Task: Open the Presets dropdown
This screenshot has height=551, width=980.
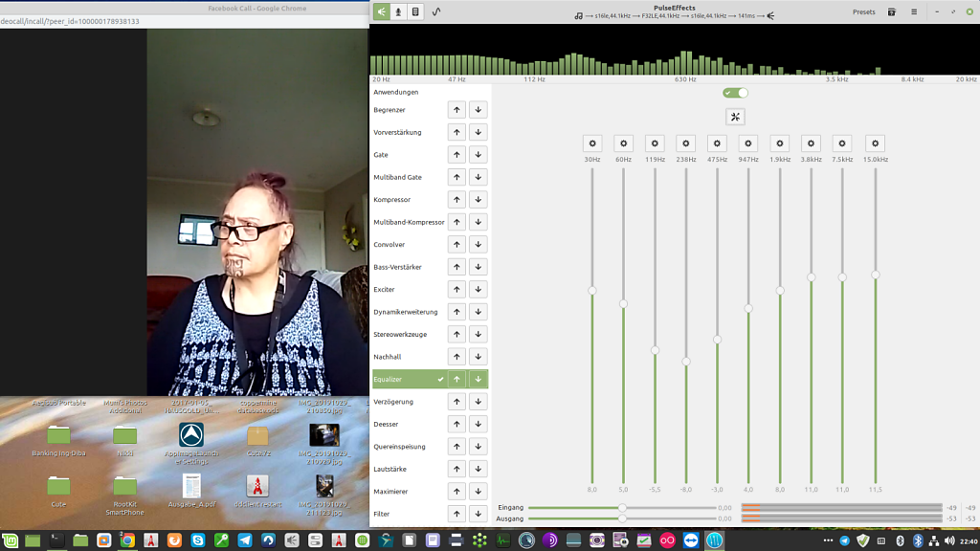Action: 863,11
